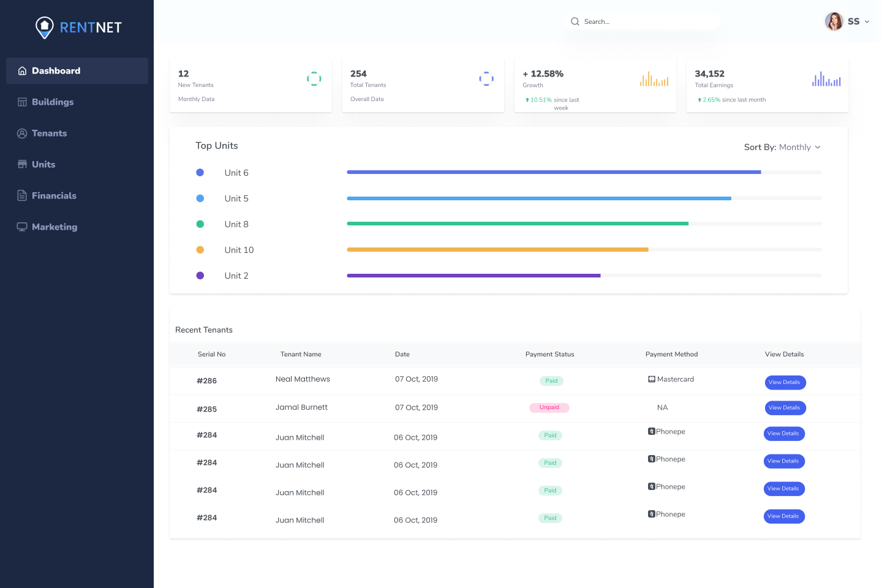The width and height of the screenshot is (882, 588).
Task: Click the orange Growth bar chart icon
Action: [654, 79]
